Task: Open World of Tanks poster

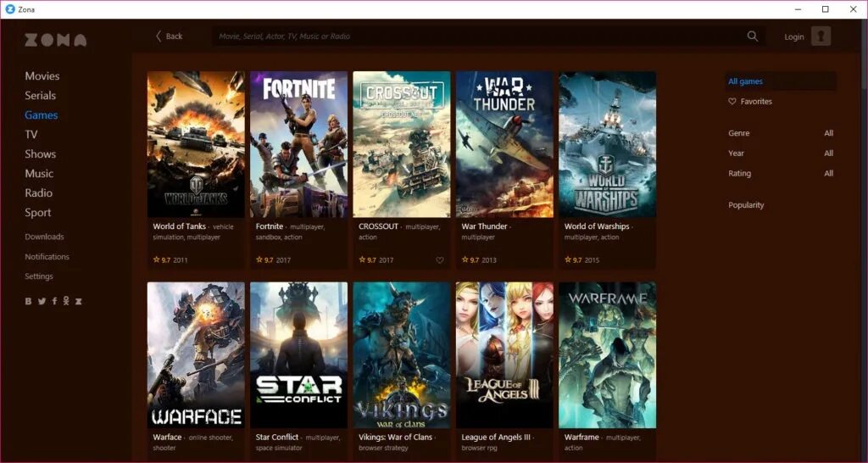Action: (196, 144)
